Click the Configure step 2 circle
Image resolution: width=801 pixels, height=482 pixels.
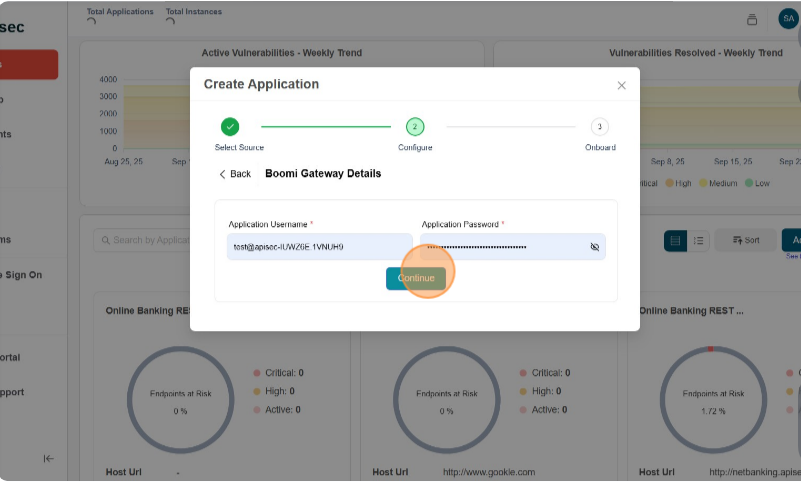tap(415, 127)
